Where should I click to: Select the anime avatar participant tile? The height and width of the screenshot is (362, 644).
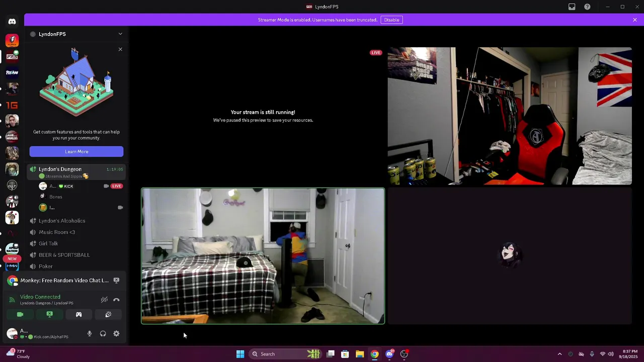509,256
